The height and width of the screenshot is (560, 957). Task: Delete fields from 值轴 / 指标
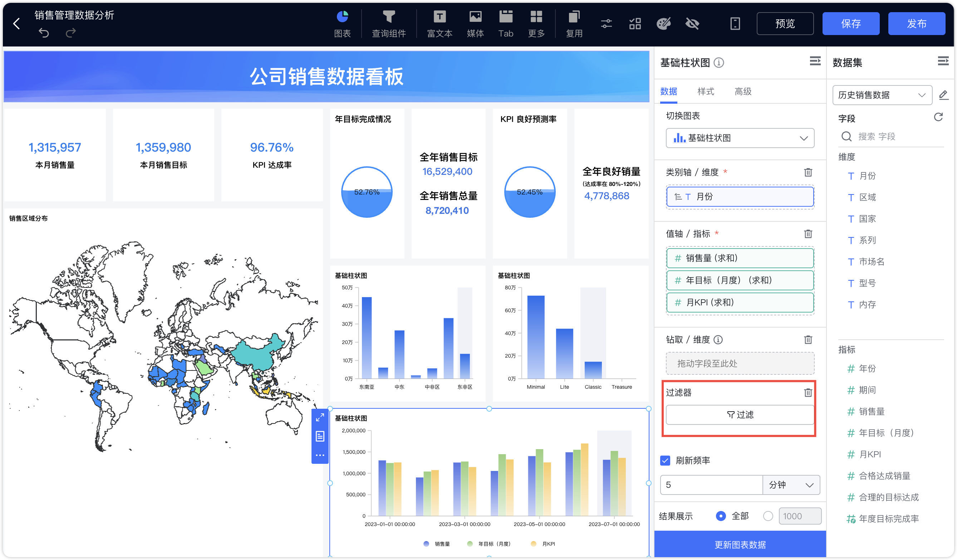(808, 234)
